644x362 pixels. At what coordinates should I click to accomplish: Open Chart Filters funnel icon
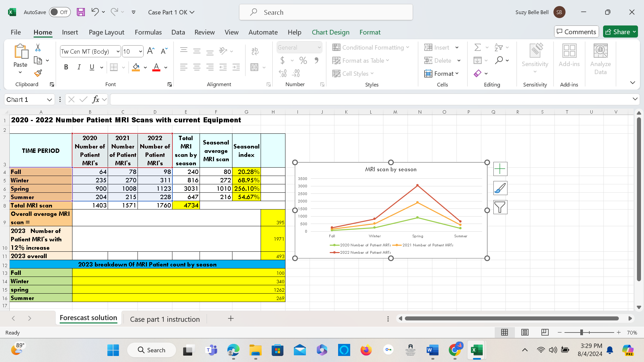[x=500, y=207]
